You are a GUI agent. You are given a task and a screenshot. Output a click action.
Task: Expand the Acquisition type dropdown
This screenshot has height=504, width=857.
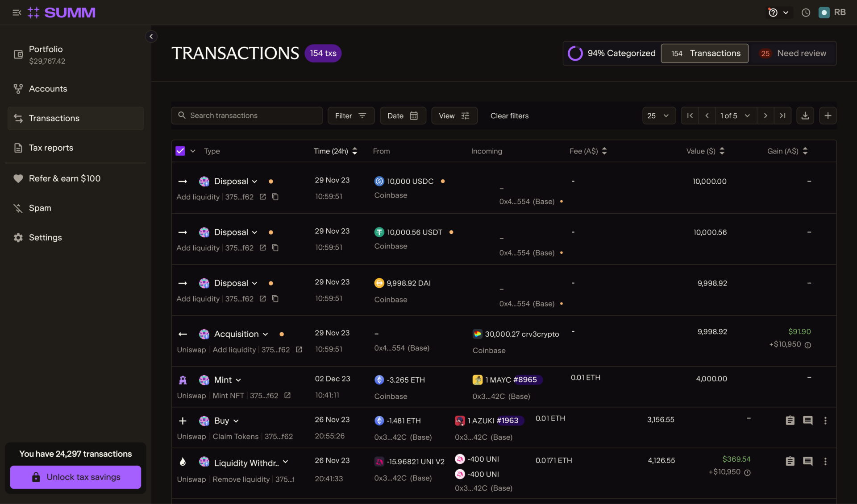pos(266,334)
